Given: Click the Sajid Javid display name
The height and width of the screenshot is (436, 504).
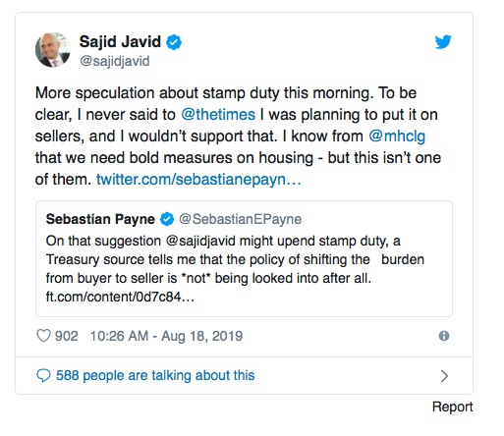Looking at the screenshot, I should click(x=120, y=41).
